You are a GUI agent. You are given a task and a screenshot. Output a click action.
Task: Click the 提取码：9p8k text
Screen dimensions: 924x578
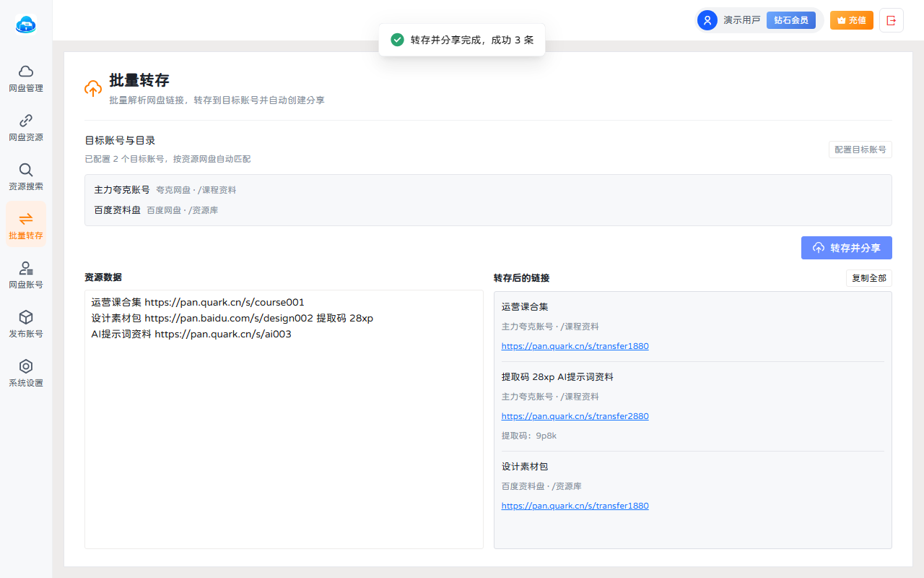pyautogui.click(x=529, y=436)
